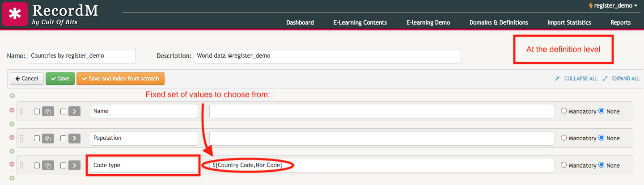
Task: Click Save and index from scratch button
Action: (x=121, y=79)
